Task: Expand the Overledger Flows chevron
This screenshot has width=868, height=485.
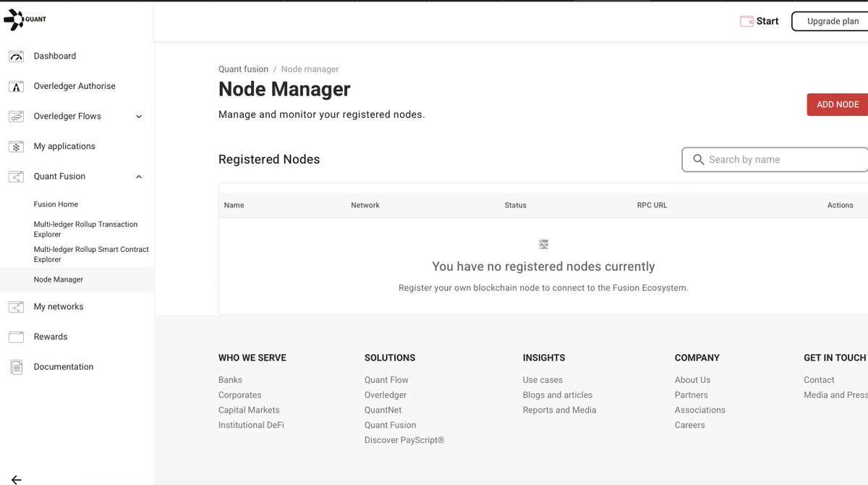Action: pyautogui.click(x=139, y=117)
